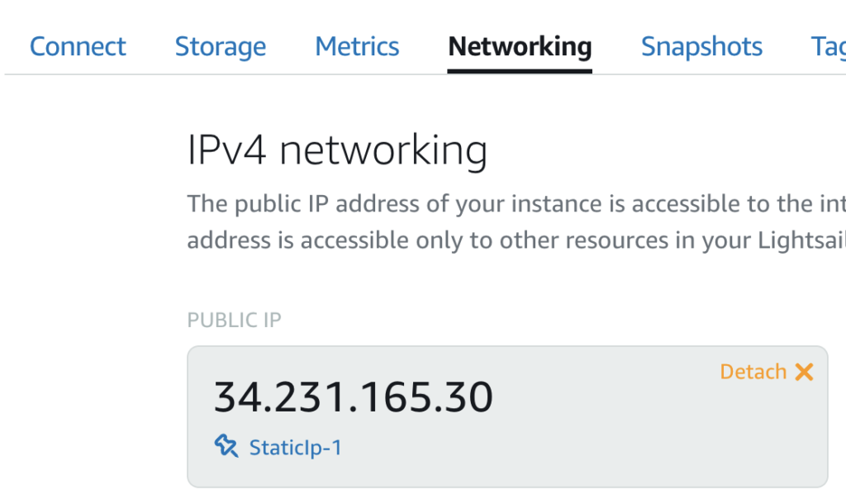846x504 pixels.
Task: Click the word IPv4 in the heading
Action: point(226,150)
